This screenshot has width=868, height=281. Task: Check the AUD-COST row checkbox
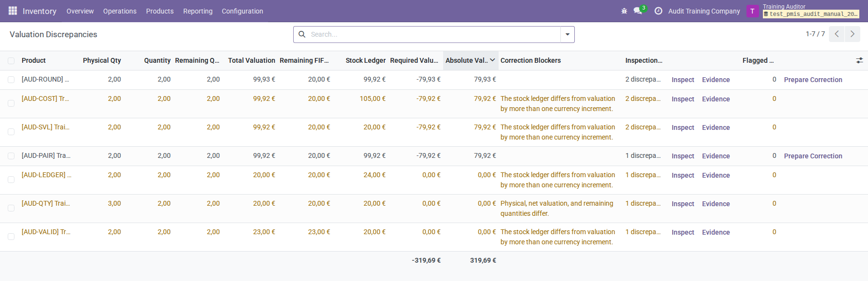click(x=11, y=103)
